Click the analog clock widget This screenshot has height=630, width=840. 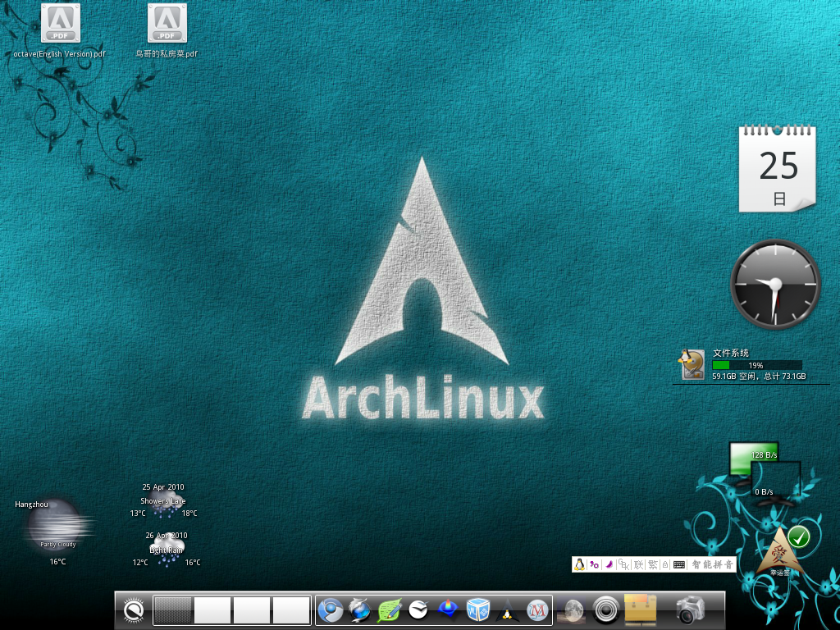coord(775,284)
